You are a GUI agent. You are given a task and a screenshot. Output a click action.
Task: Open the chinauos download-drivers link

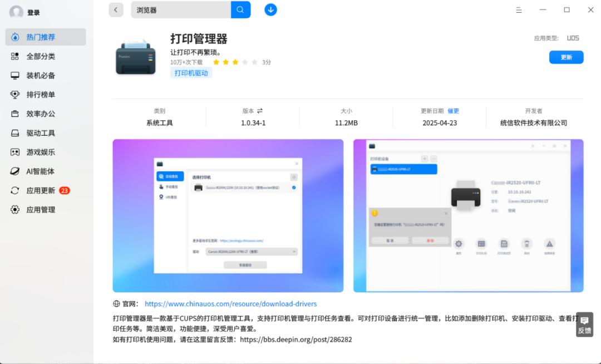pyautogui.click(x=231, y=304)
